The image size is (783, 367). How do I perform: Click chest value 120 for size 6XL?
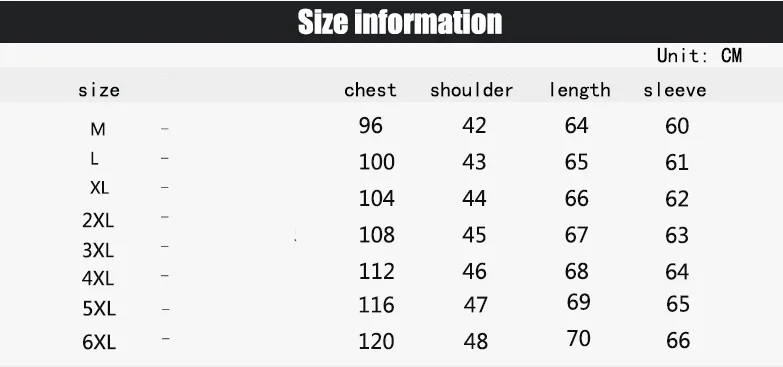pyautogui.click(x=377, y=342)
